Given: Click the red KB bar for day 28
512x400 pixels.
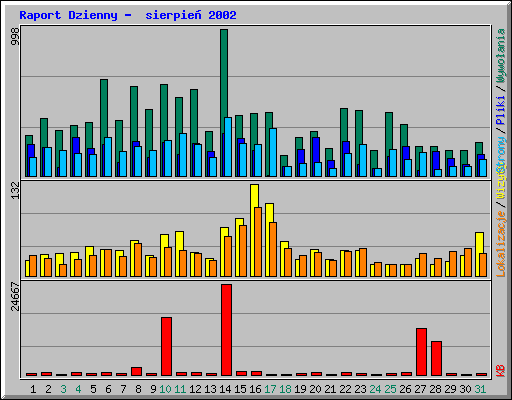Looking at the screenshot, I should (436, 359).
